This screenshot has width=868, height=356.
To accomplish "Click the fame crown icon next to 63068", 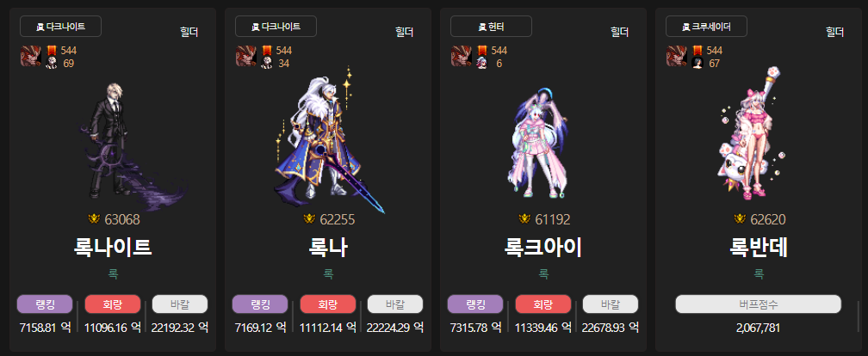I will pos(94,219).
